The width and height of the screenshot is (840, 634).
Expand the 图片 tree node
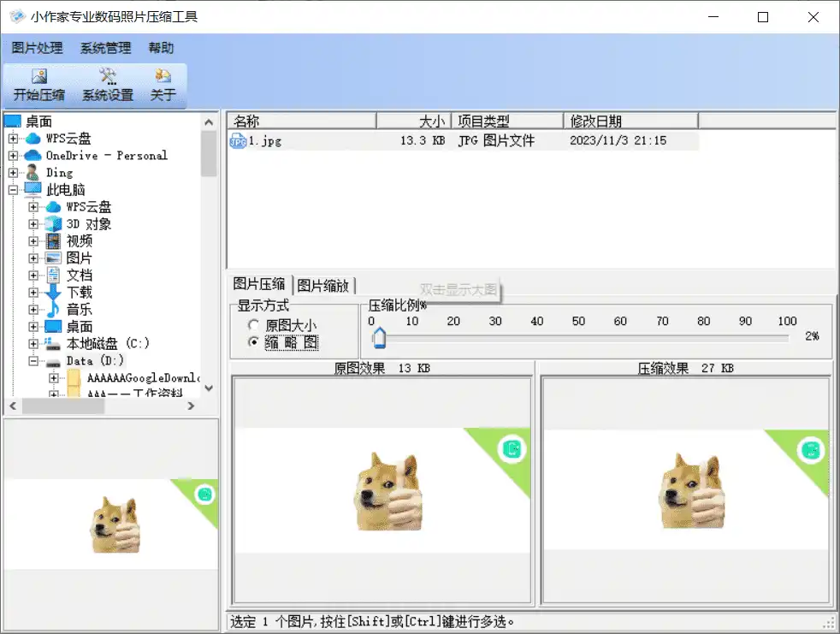33,258
